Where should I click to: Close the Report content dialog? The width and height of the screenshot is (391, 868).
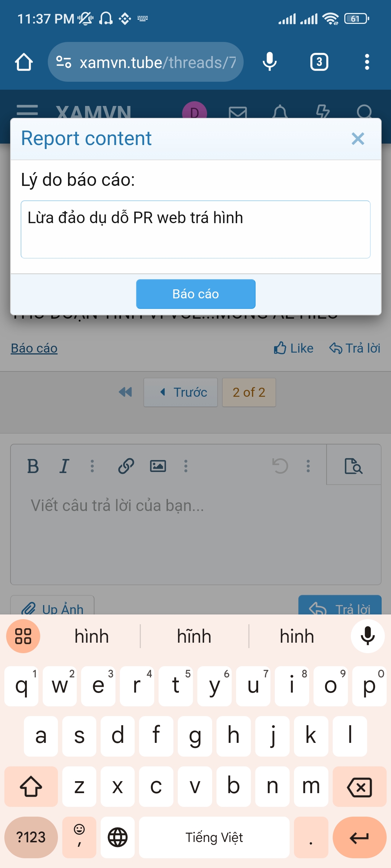tap(358, 139)
